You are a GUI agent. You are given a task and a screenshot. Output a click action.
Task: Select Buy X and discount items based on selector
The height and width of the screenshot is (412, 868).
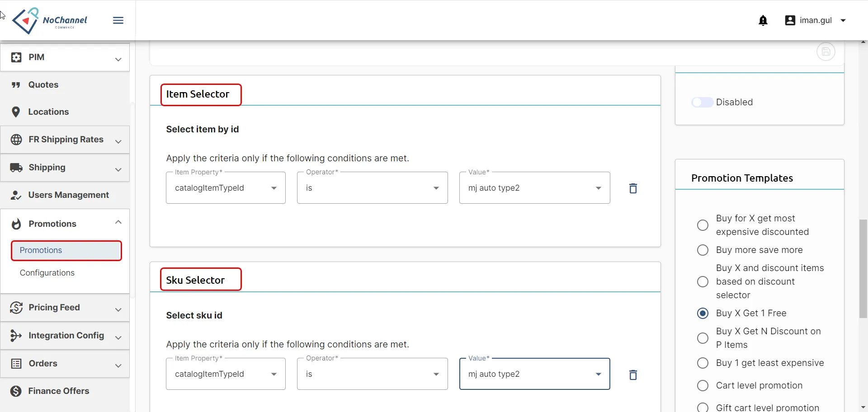click(x=703, y=281)
